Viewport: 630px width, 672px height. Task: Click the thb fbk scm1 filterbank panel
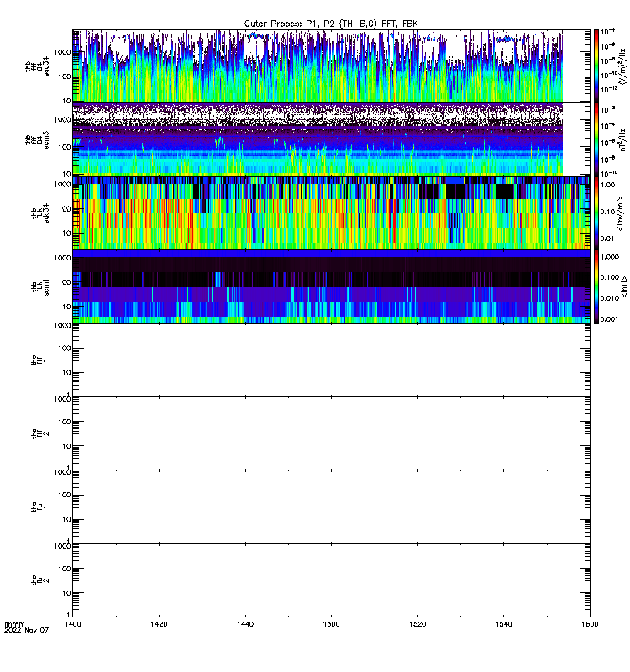coord(331,286)
